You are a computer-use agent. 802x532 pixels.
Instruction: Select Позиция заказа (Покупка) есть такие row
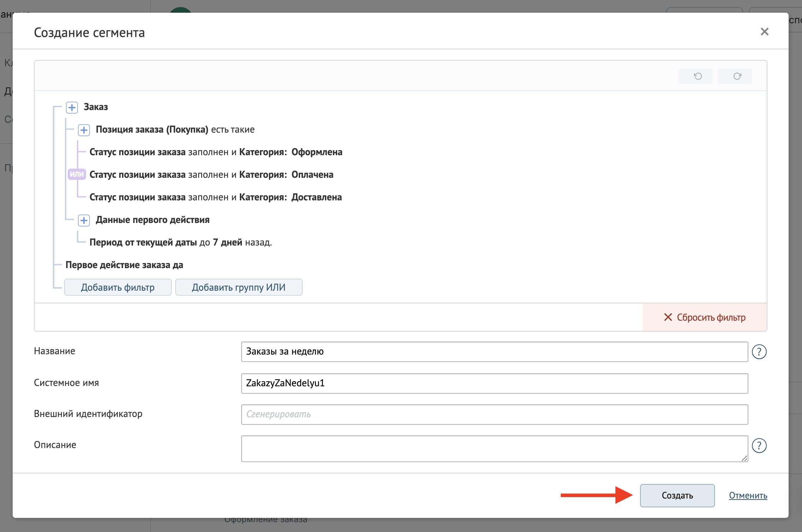[x=175, y=129]
